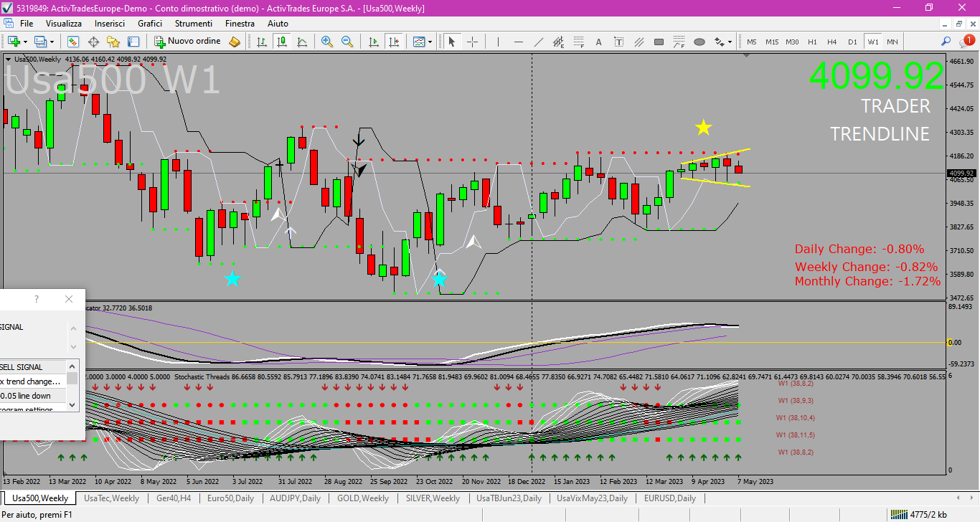The image size is (980, 522).
Task: Select the Fibonacci retracement tool
Action: click(578, 42)
